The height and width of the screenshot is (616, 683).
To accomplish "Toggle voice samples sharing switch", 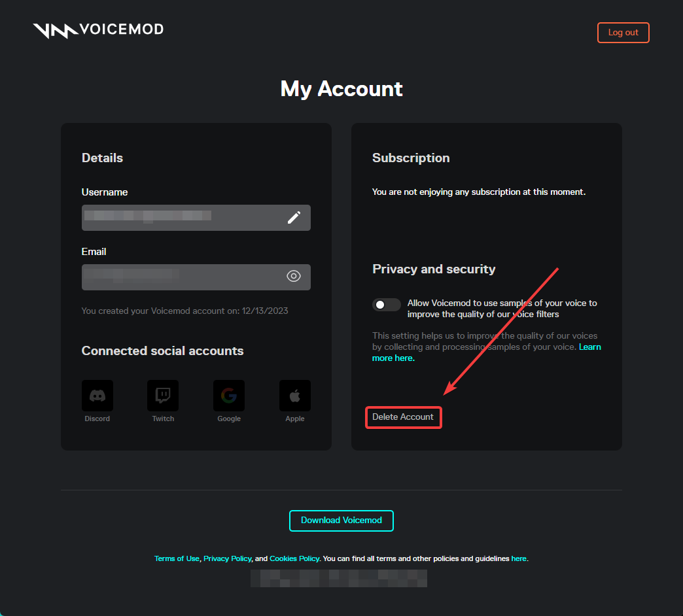I will [387, 305].
